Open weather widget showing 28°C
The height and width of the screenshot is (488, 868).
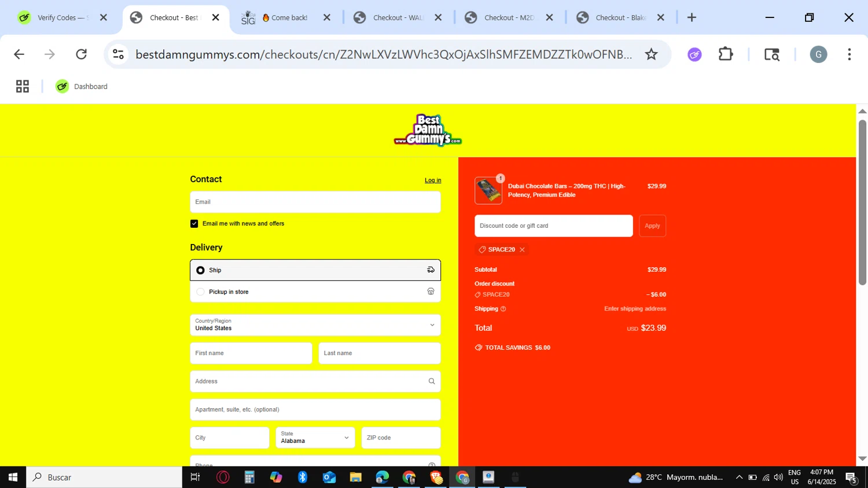point(676,477)
